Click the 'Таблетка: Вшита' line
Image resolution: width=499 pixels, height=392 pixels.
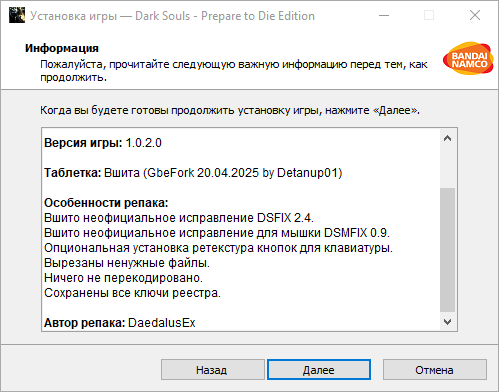click(193, 173)
